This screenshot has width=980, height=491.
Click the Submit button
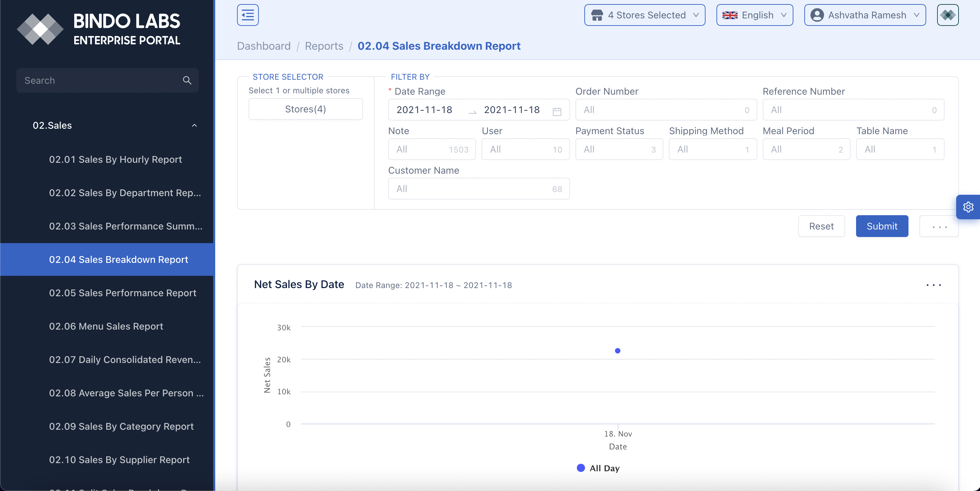point(882,226)
